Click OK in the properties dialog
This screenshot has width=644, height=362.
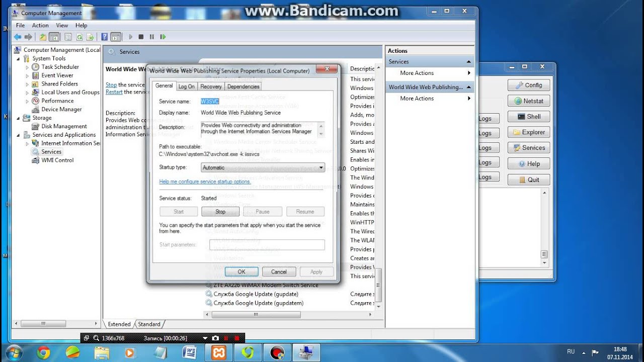point(242,271)
